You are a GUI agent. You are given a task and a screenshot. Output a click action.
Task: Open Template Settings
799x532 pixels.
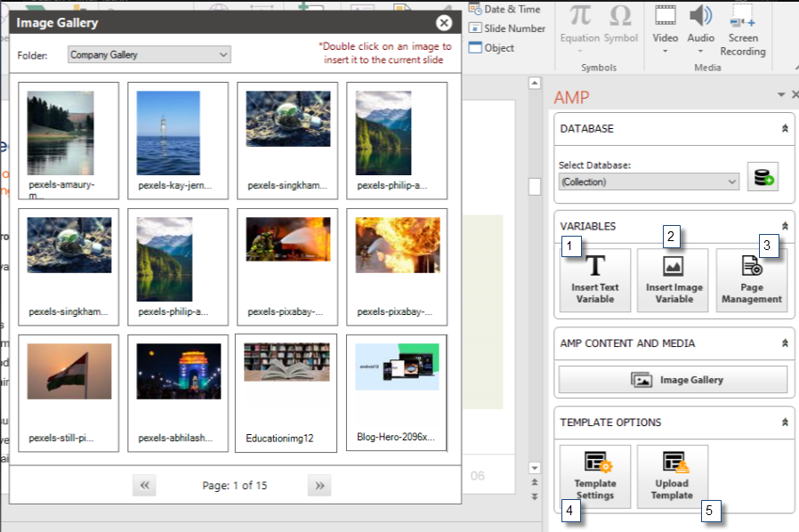[x=594, y=477]
